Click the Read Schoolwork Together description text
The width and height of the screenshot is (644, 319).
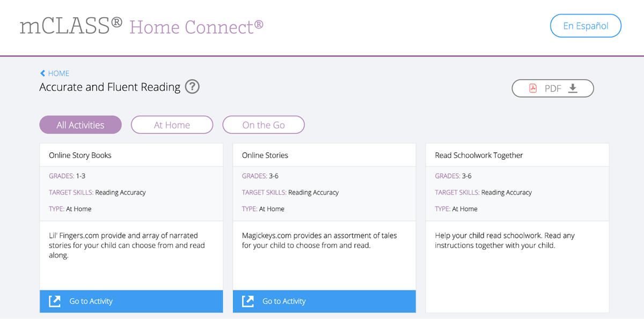[504, 240]
